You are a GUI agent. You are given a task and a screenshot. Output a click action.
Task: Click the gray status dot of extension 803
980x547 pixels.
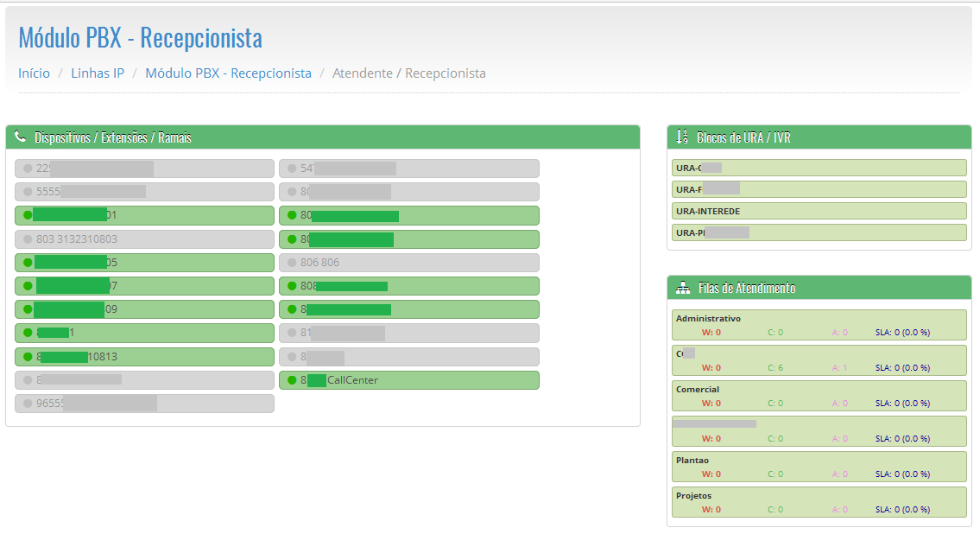click(x=28, y=239)
